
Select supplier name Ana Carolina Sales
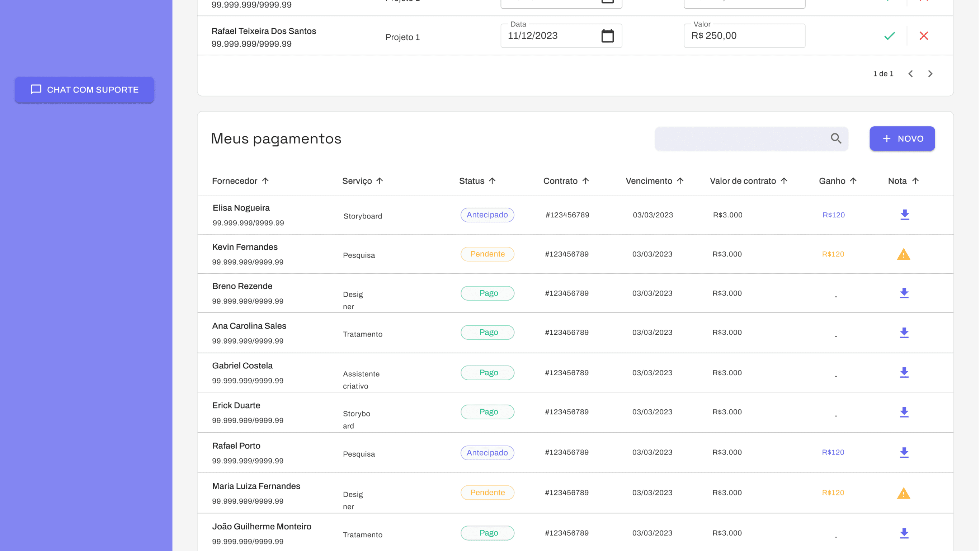pos(249,326)
